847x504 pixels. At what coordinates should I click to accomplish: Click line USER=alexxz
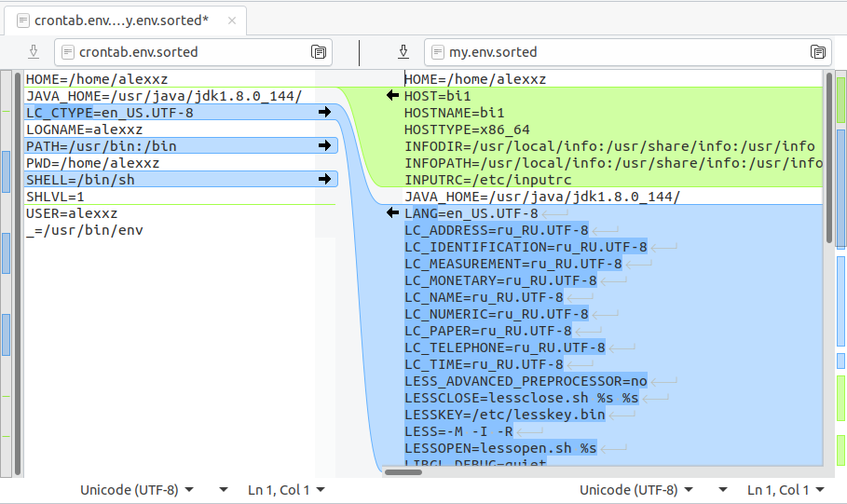coord(72,212)
